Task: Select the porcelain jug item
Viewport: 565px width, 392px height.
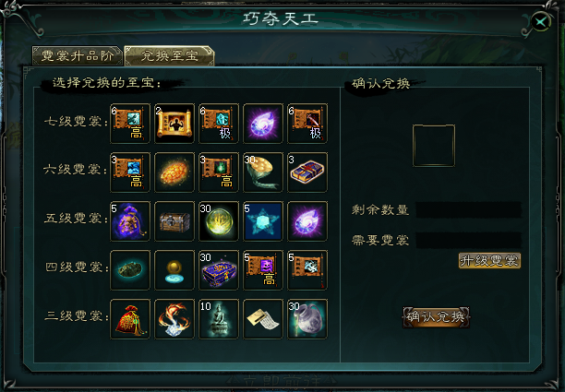Action: click(307, 319)
